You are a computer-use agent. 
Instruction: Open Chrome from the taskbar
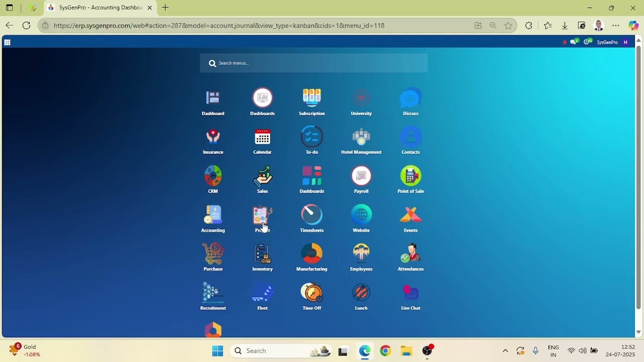pos(385,351)
